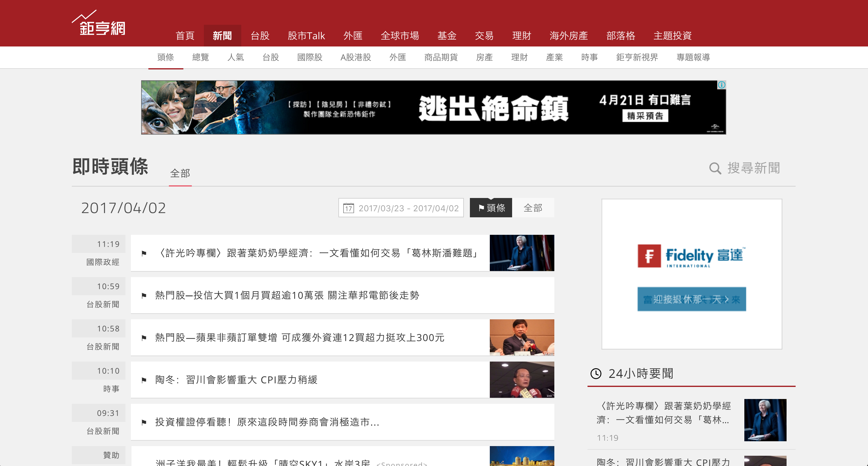Viewport: 868px width, 466px height.
Task: Open 台股 in the red navigation bar
Action: pos(260,35)
